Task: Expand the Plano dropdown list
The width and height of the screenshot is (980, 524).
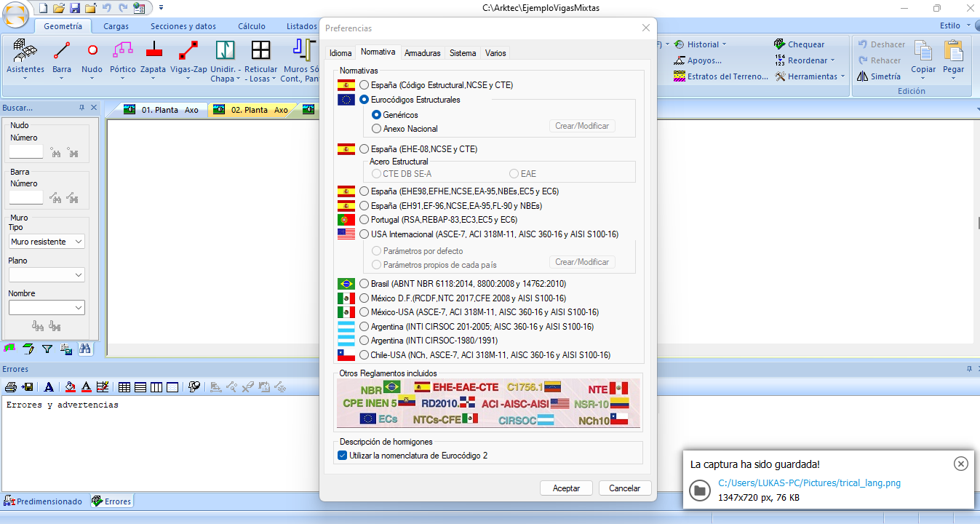Action: [x=47, y=275]
